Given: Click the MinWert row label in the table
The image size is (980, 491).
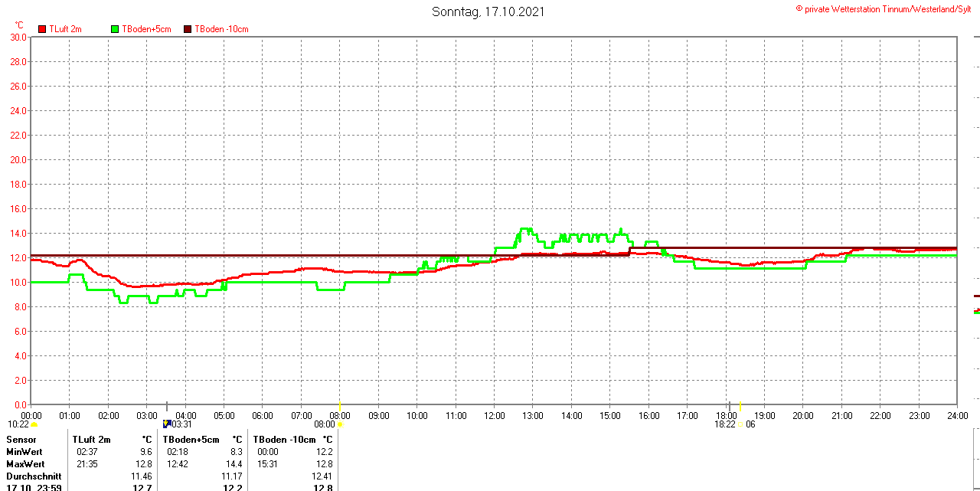Looking at the screenshot, I should pos(25,452).
